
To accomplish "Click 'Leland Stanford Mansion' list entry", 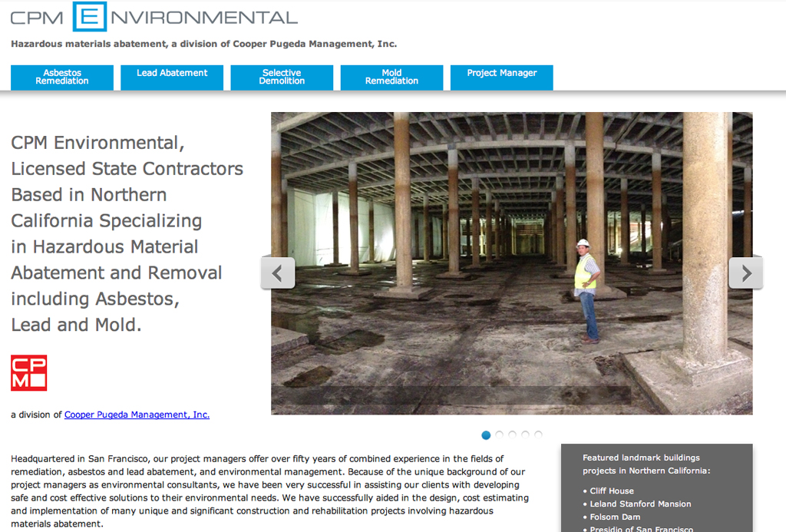I will (x=640, y=504).
